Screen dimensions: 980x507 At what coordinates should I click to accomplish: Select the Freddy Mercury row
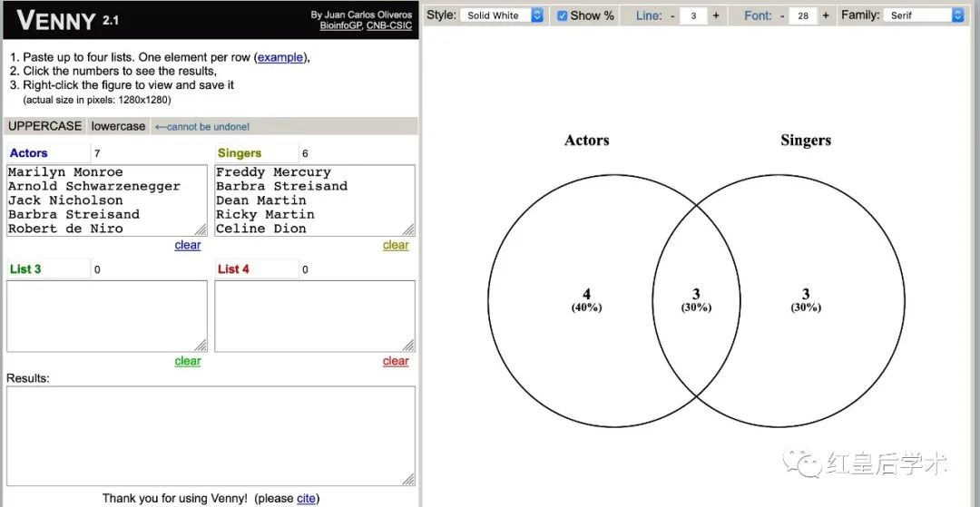[274, 172]
